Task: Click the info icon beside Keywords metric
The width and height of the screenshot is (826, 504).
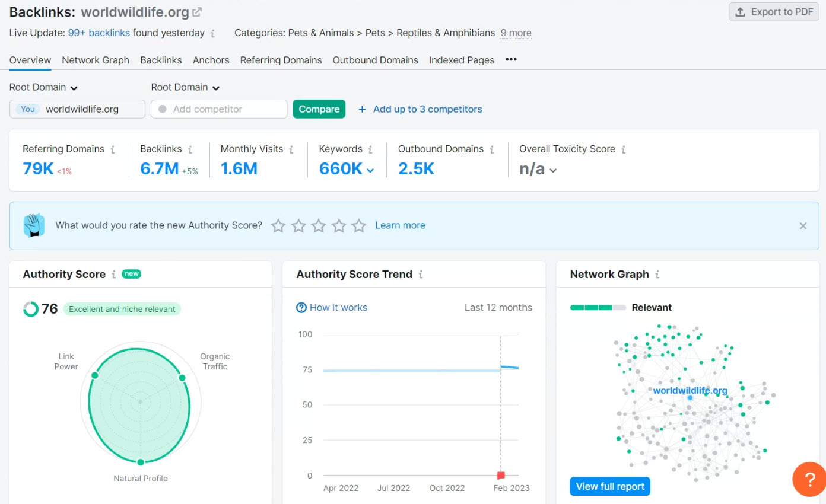Action: tap(370, 149)
